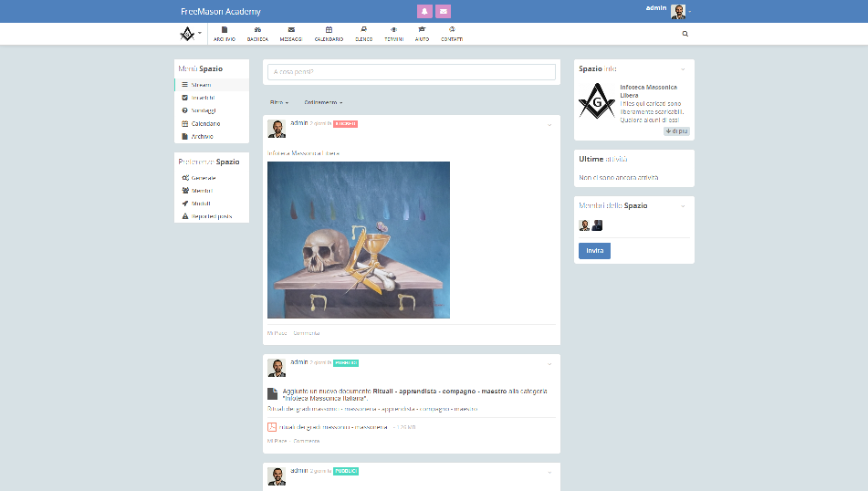The width and height of the screenshot is (868, 491).
Task: Click the second member avatar in Membri dello Spazio
Action: [597, 225]
